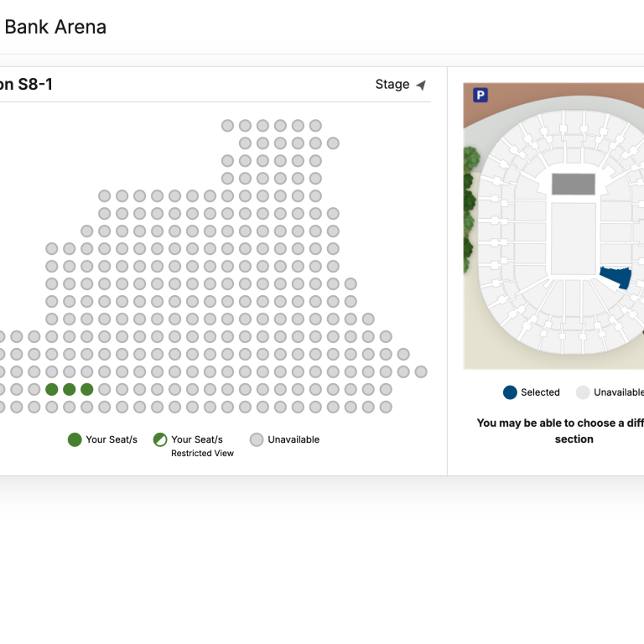Image resolution: width=644 pixels, height=644 pixels.
Task: Deselect the leftmost green selected seat
Action: point(52,389)
